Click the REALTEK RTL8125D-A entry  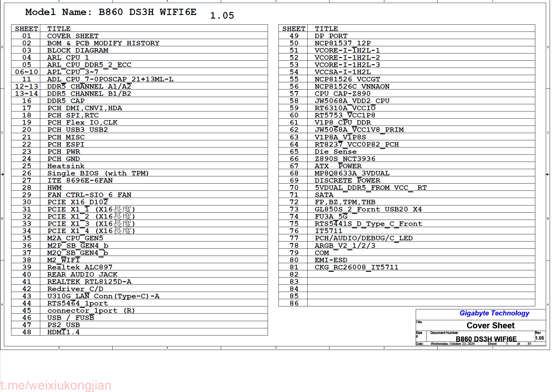tap(89, 281)
